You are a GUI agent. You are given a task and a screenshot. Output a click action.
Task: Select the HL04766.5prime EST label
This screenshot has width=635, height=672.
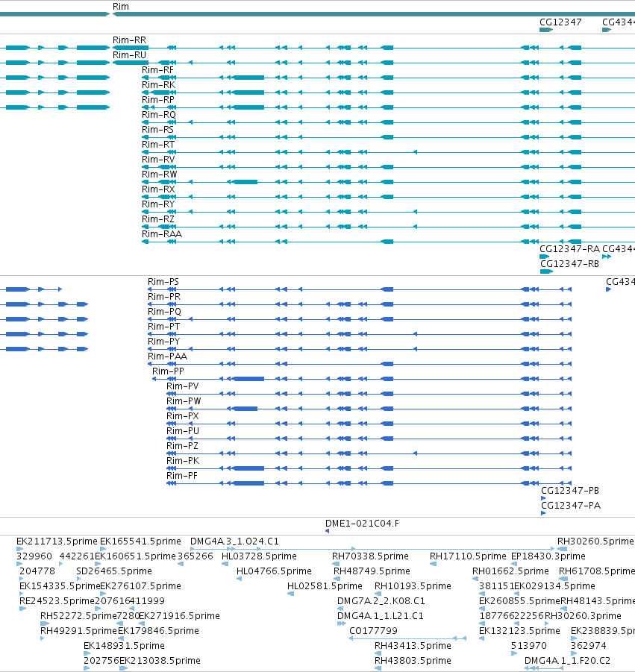click(x=274, y=571)
